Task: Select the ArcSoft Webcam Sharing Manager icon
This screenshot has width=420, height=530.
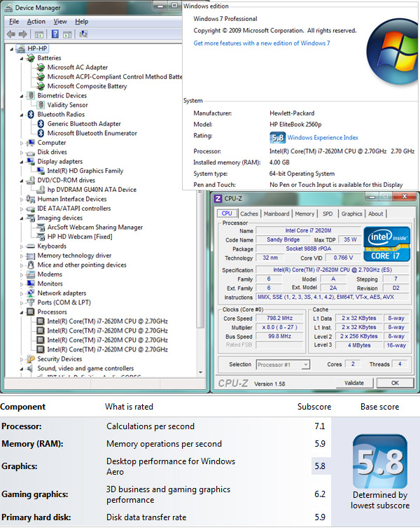Action: (x=41, y=228)
